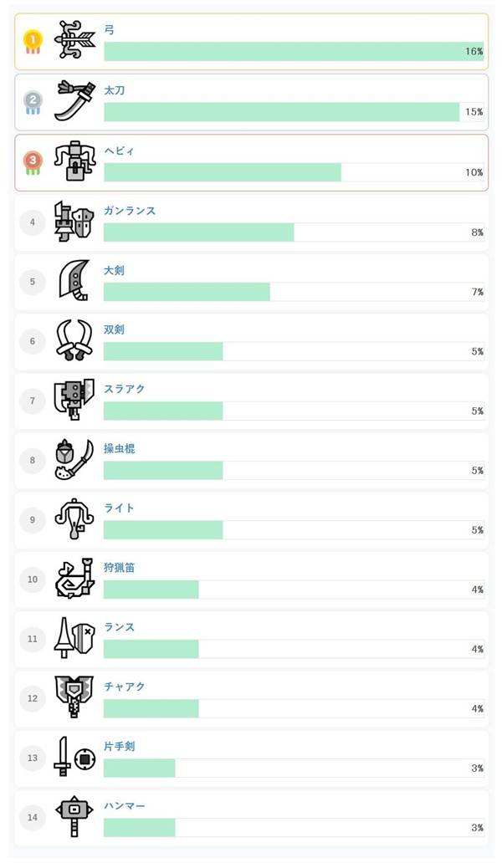
Task: Open the ハンマー weapon link
Action: click(124, 805)
